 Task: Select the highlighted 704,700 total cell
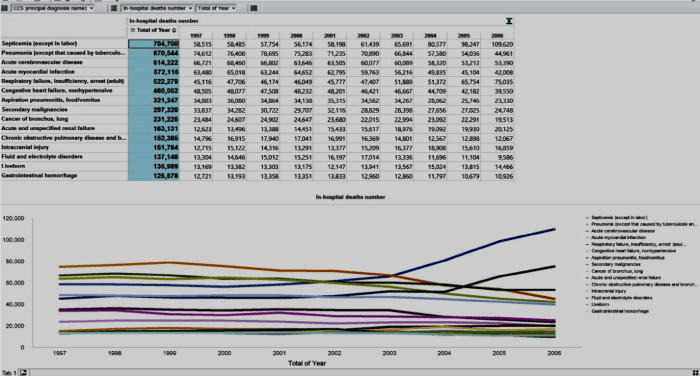pyautogui.click(x=154, y=44)
